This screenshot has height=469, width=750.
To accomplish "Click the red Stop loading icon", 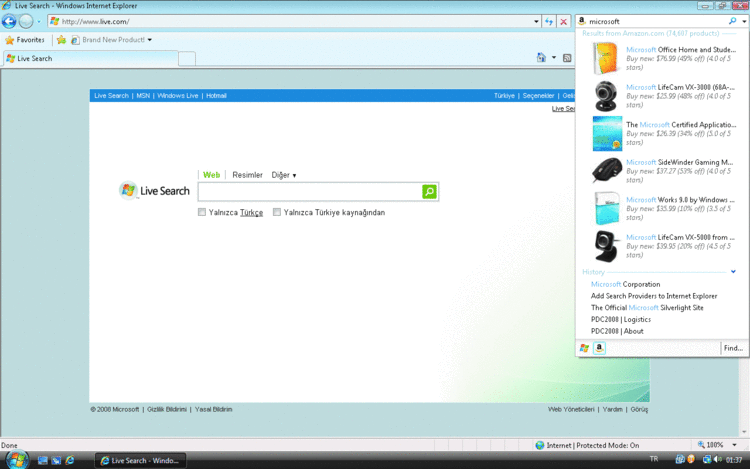I will 564,22.
